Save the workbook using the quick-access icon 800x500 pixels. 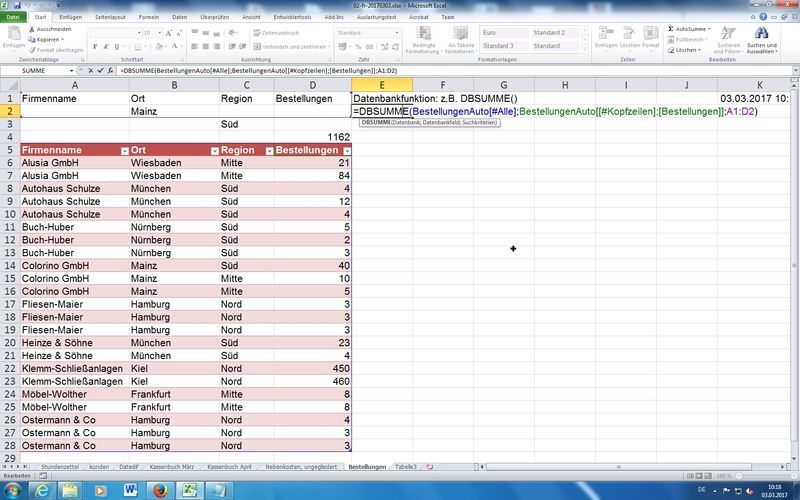[x=19, y=6]
